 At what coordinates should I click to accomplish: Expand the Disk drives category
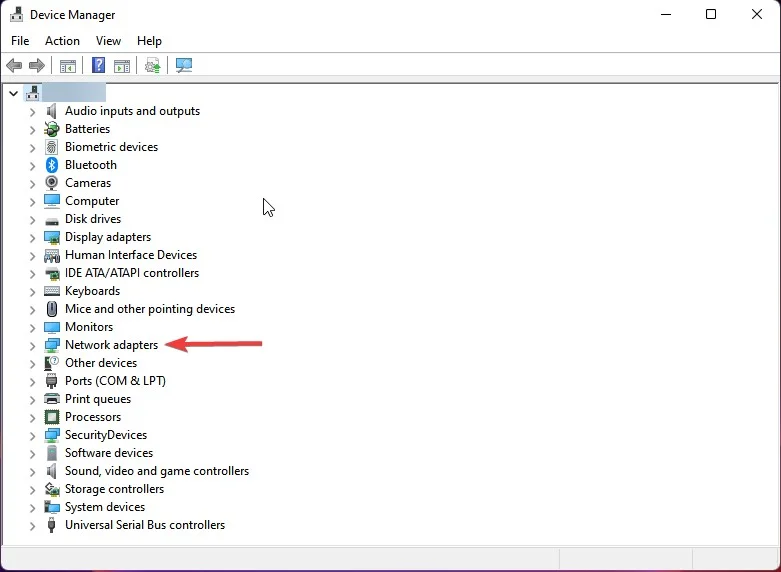coord(32,220)
